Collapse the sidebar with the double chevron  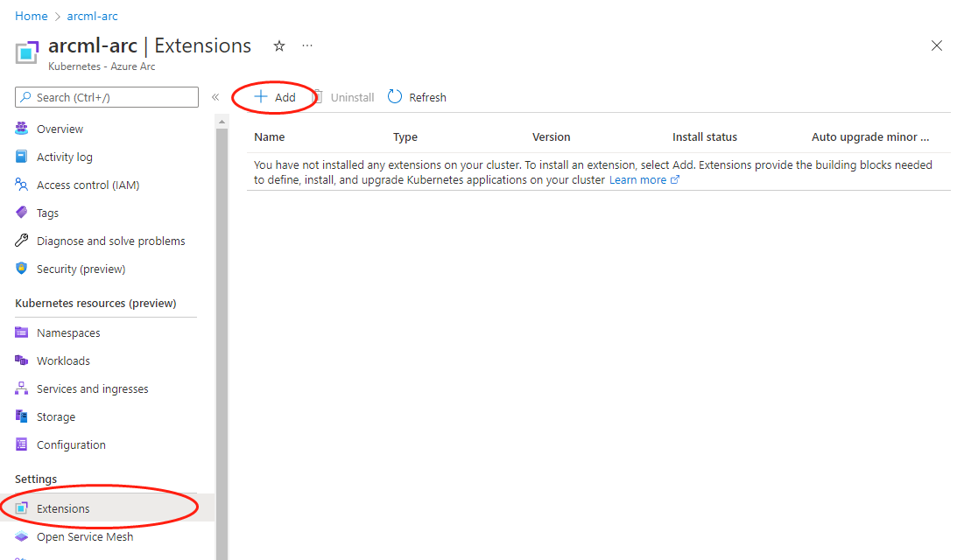pos(215,97)
